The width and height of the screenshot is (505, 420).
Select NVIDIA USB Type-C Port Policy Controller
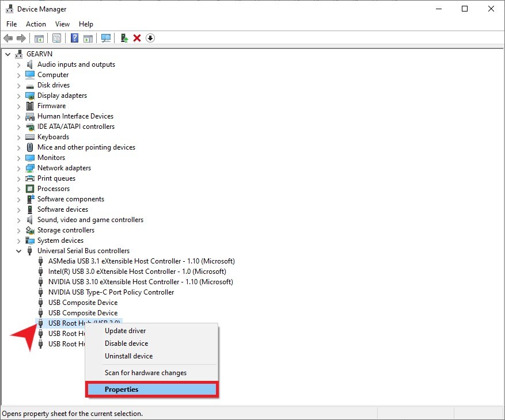tap(111, 292)
